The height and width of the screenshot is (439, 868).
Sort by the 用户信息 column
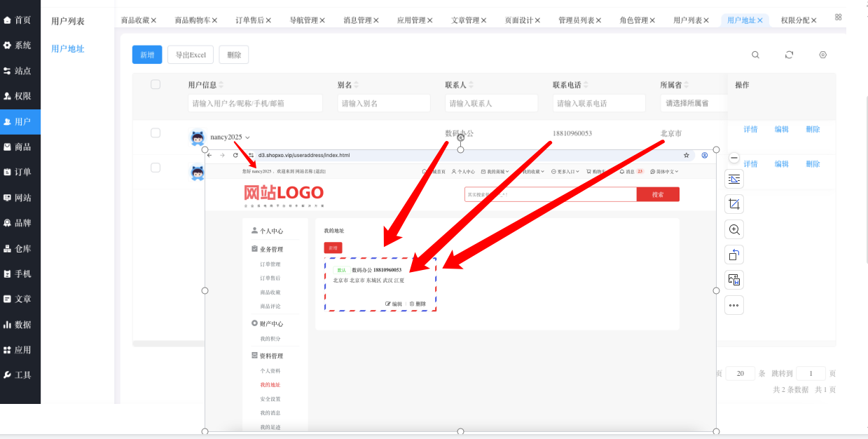tap(221, 85)
